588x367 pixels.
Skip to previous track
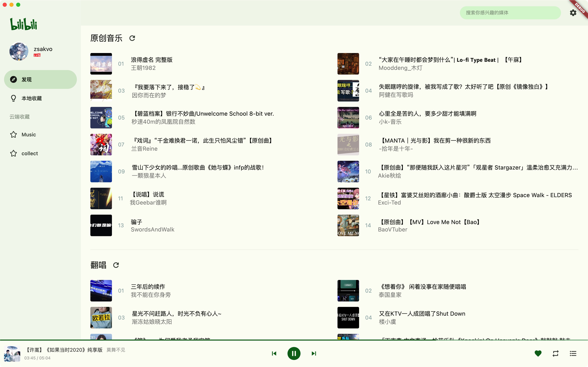tap(274, 353)
